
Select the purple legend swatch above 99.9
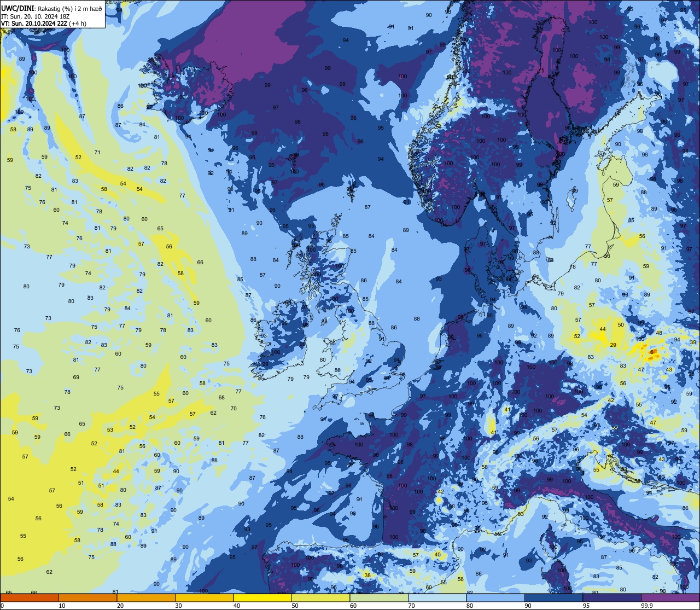670,597
